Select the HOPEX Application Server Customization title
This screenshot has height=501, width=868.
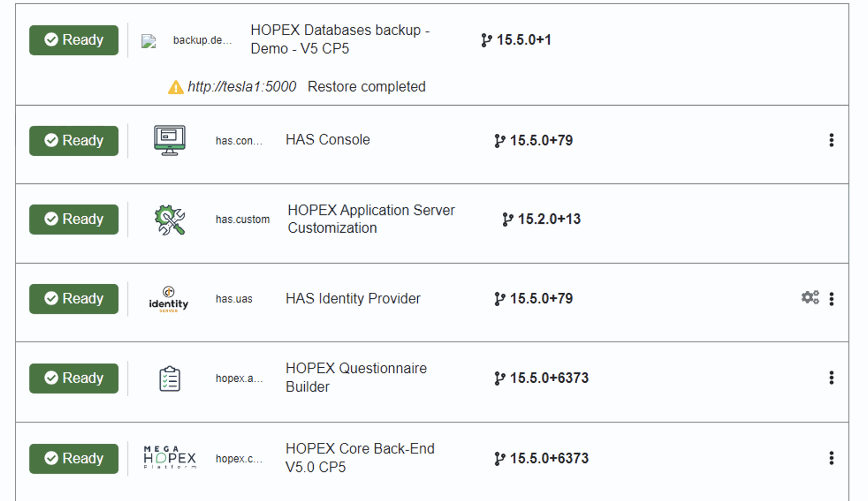tap(371, 219)
